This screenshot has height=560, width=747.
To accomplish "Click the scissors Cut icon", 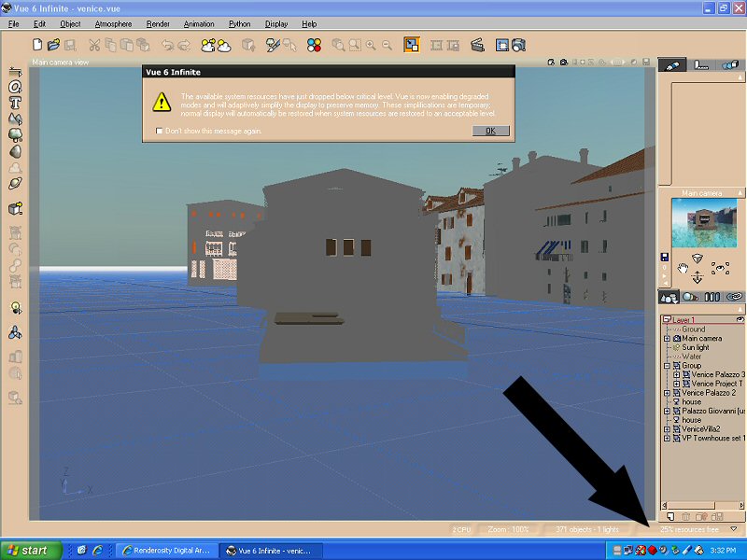I will click(94, 45).
